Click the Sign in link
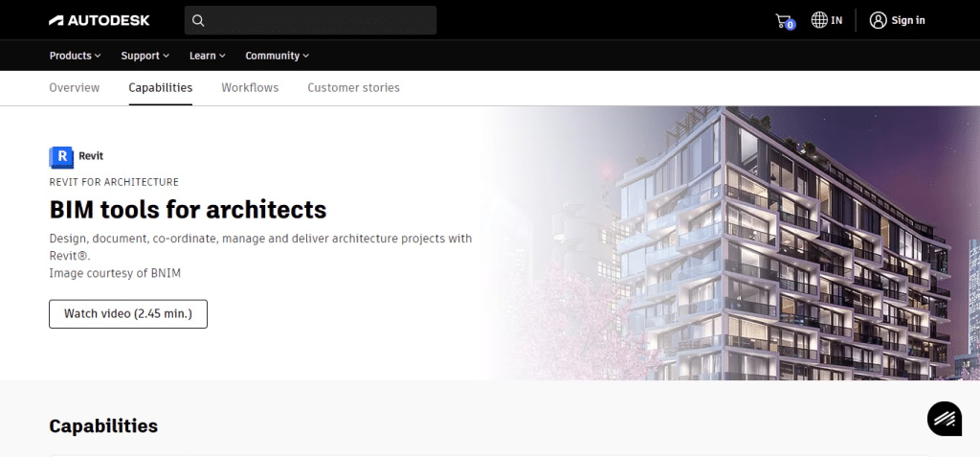 click(908, 20)
